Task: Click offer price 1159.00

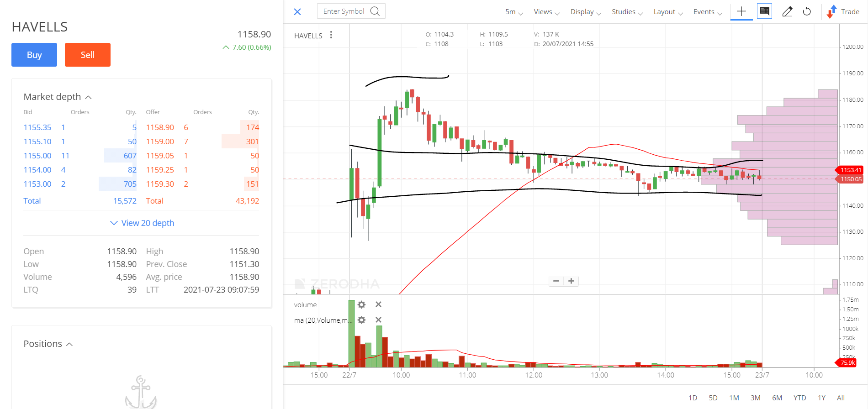Action: (160, 142)
